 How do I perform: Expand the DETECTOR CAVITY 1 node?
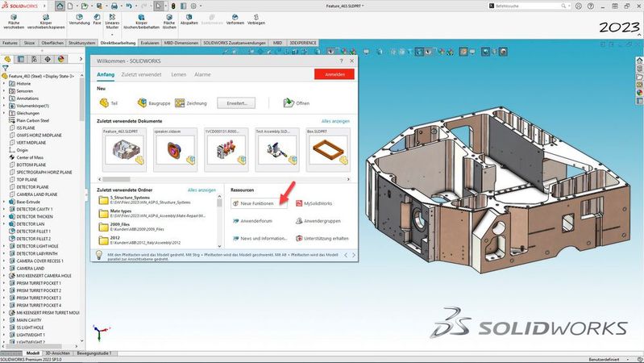pos(4,209)
